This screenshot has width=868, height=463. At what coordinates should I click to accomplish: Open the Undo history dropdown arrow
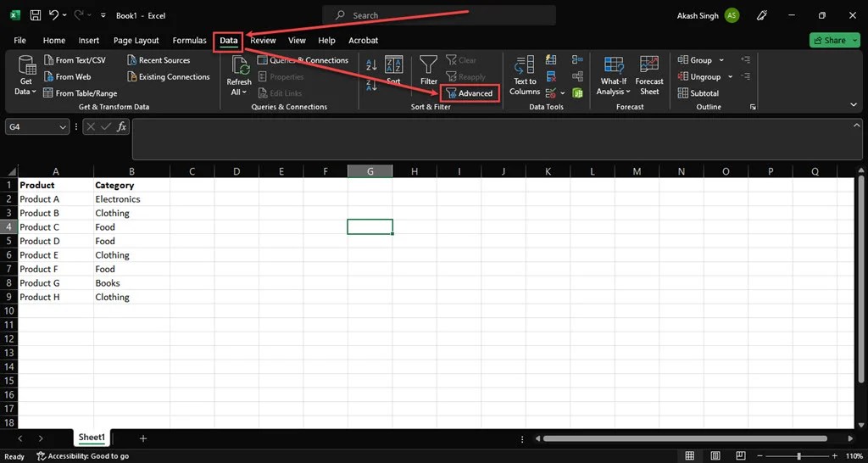click(x=64, y=15)
